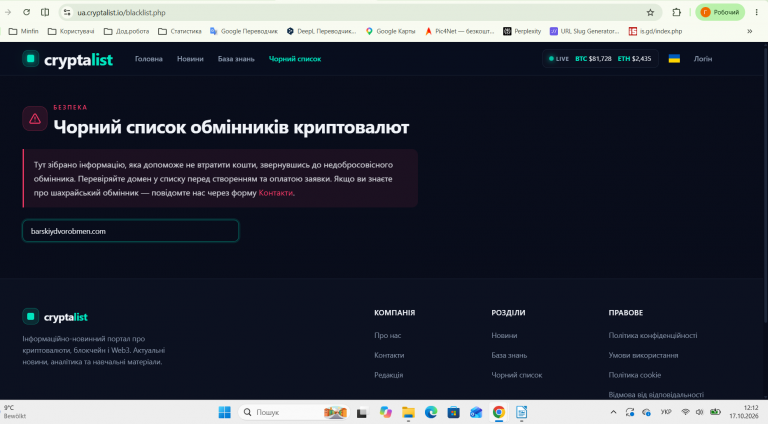This screenshot has height=424, width=768.
Task: Open the Google Переводчик bookmark
Action: click(243, 31)
